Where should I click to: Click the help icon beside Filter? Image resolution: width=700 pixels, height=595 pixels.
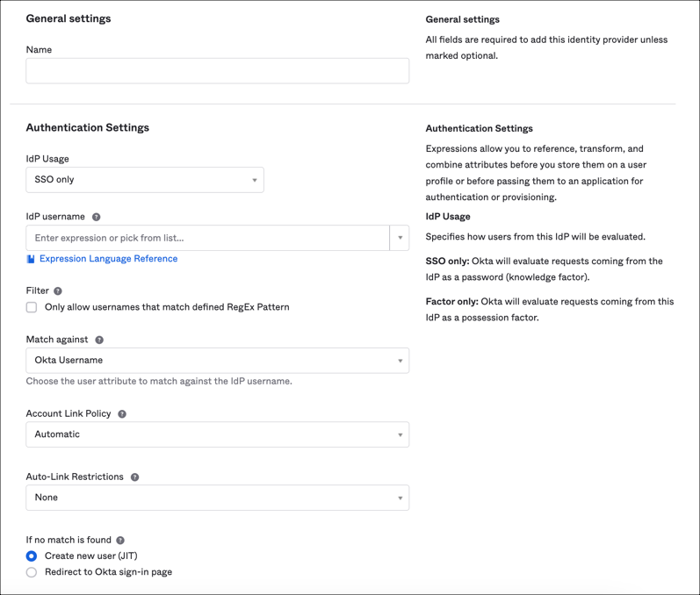click(58, 290)
